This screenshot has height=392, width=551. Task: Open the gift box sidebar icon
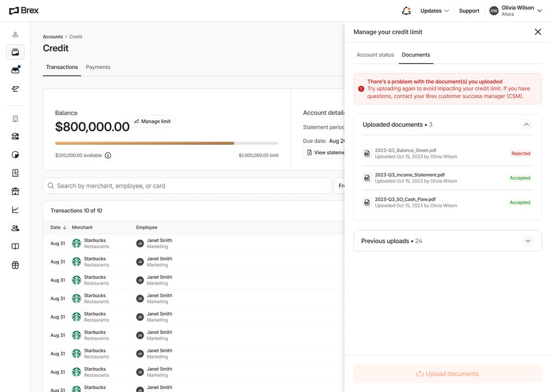(x=15, y=265)
